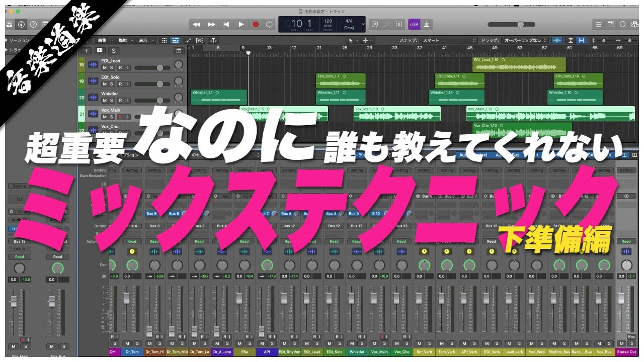
Task: Toggle the Catch Playhead icon
Action: click(x=213, y=40)
